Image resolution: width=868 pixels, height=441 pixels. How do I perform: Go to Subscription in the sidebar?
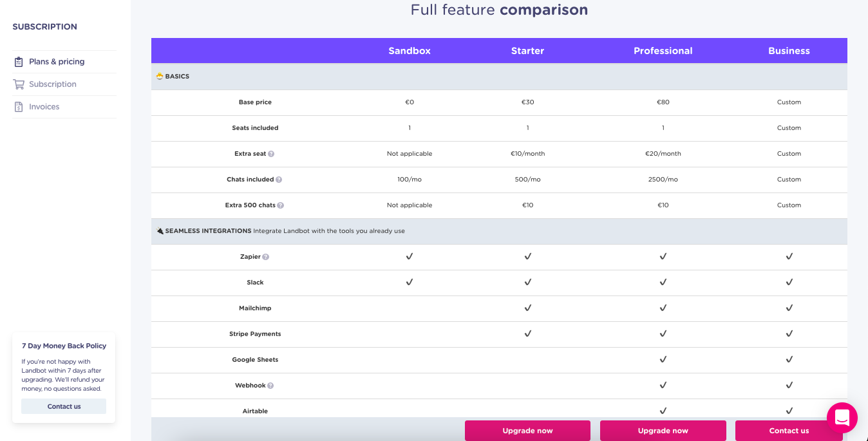point(53,84)
